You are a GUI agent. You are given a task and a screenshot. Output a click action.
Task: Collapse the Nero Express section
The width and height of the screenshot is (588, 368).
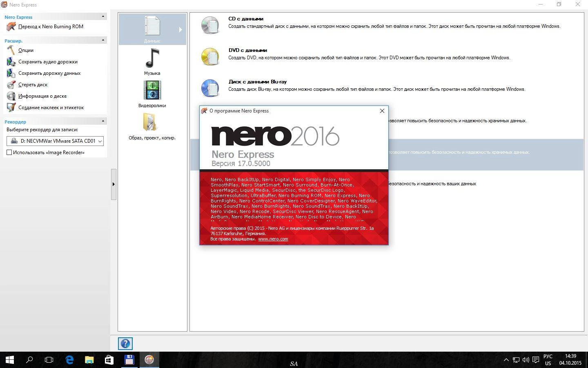click(x=103, y=17)
